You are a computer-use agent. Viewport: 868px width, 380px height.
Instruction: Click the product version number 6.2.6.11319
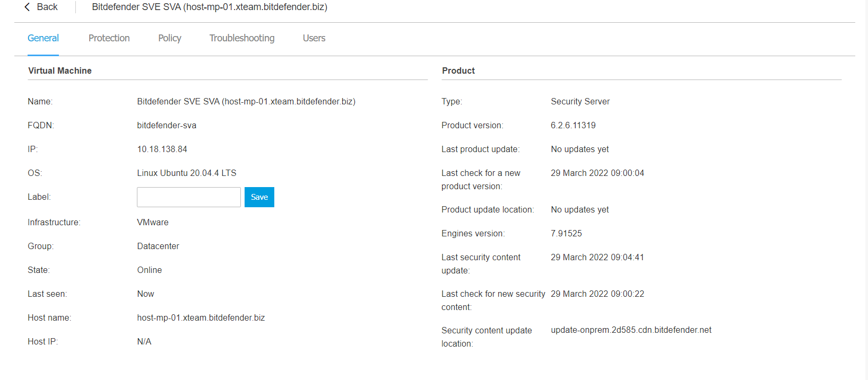[573, 126]
